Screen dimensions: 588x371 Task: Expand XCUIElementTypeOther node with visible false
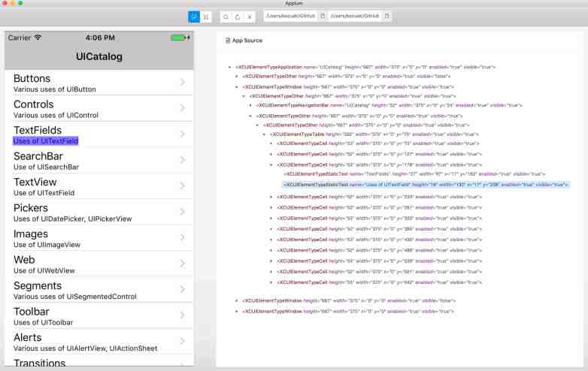pyautogui.click(x=237, y=77)
